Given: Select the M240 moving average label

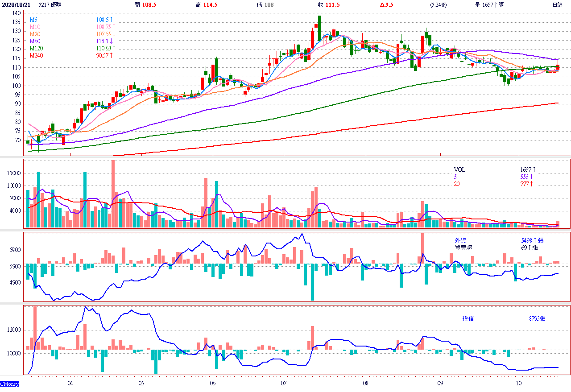Looking at the screenshot, I should 36,55.
